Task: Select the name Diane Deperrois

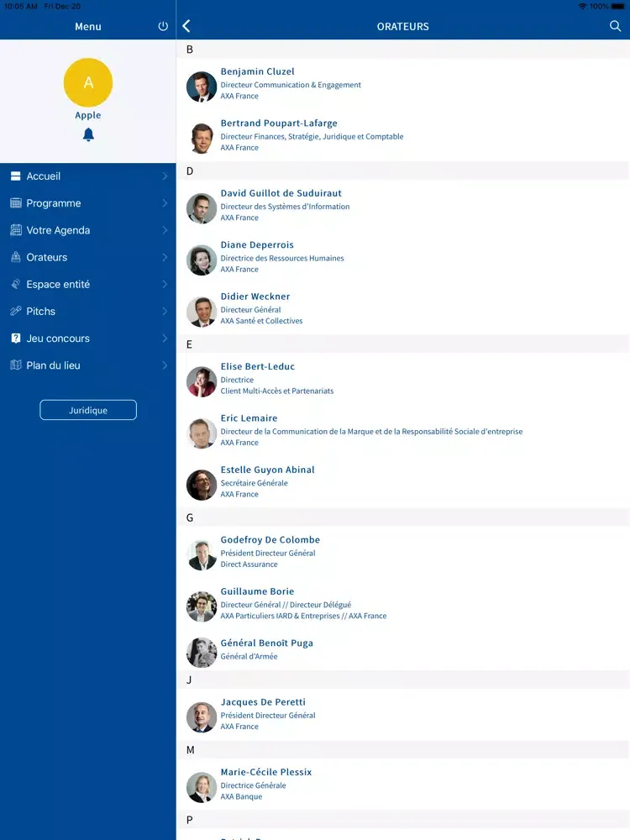Action: pyautogui.click(x=257, y=244)
